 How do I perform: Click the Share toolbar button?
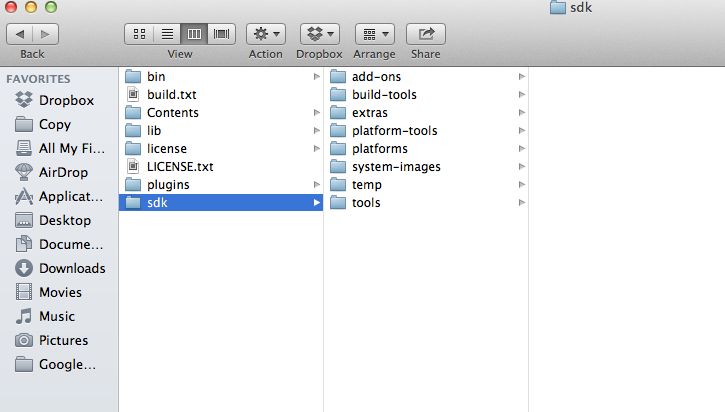[426, 34]
